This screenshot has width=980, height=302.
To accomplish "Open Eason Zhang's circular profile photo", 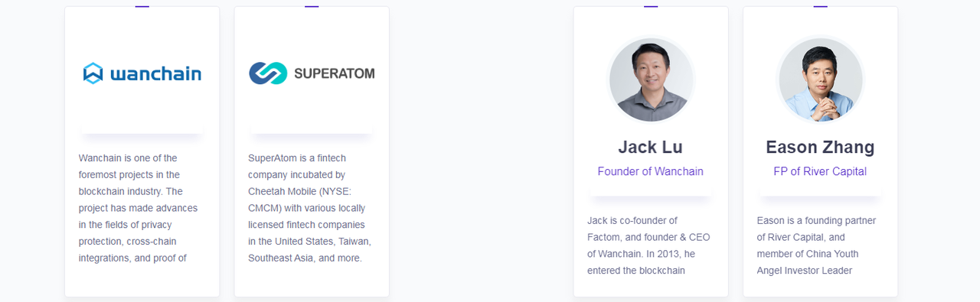I will pos(820,80).
